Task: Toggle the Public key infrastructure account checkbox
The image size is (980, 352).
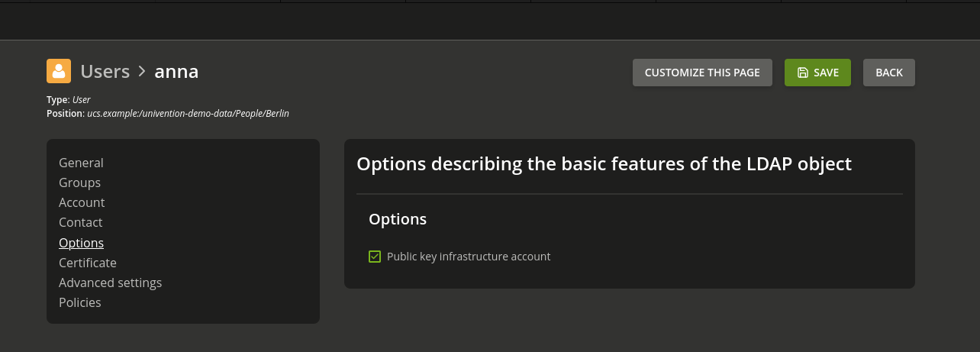Action: click(375, 257)
